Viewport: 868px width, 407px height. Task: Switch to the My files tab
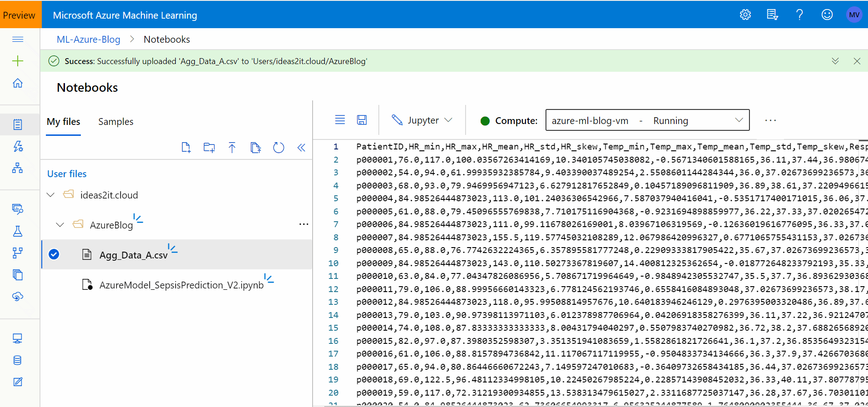(x=64, y=122)
